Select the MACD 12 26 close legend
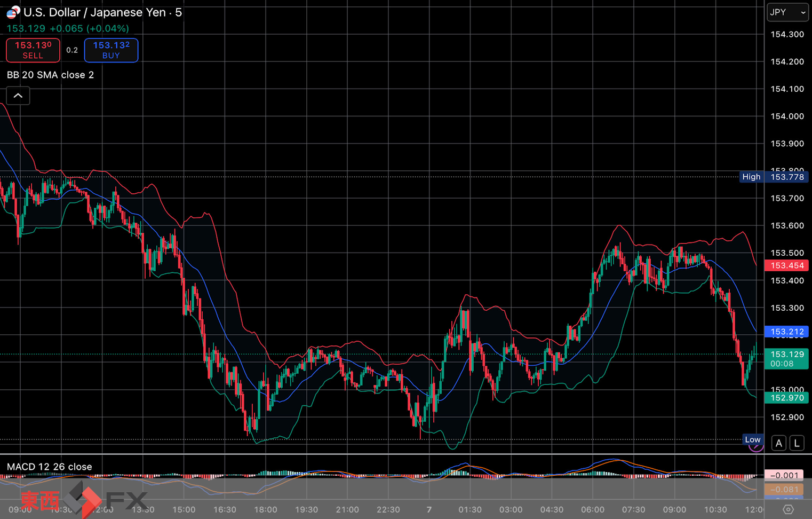This screenshot has width=812, height=519. click(49, 467)
